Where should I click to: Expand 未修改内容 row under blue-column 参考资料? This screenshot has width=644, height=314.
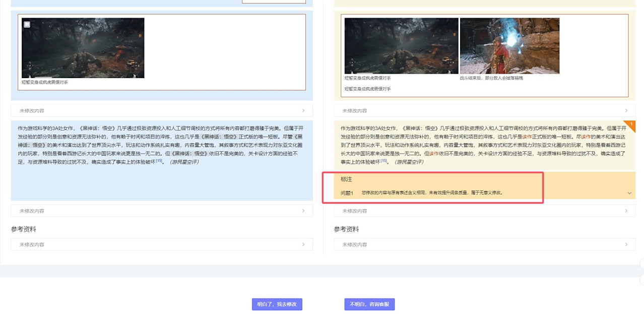coord(162,244)
